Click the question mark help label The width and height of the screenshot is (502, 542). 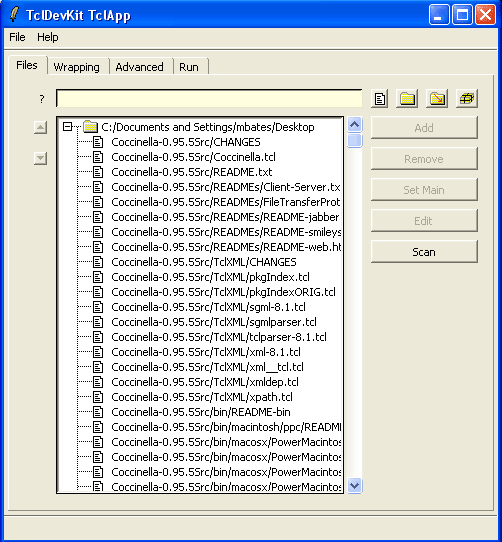click(x=42, y=99)
